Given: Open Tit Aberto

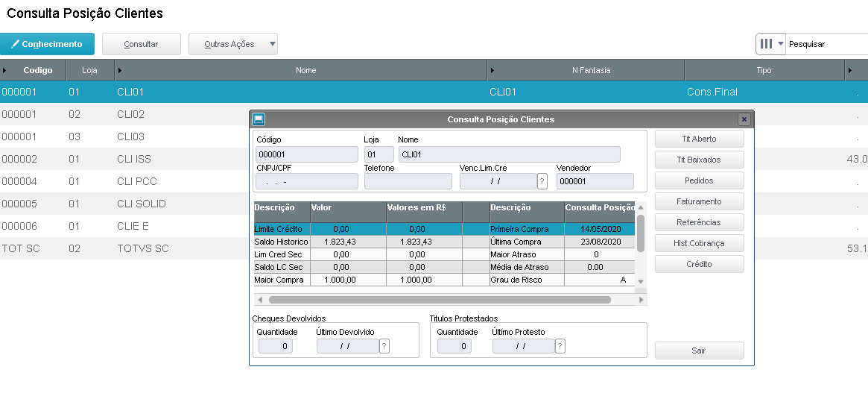Looking at the screenshot, I should point(699,139).
